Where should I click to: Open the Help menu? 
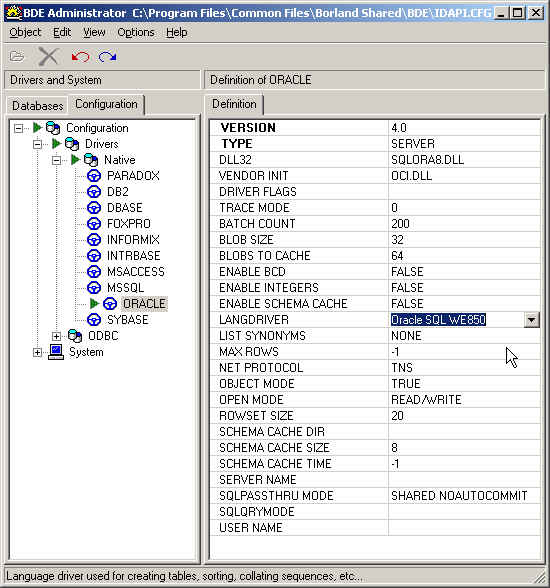click(177, 33)
